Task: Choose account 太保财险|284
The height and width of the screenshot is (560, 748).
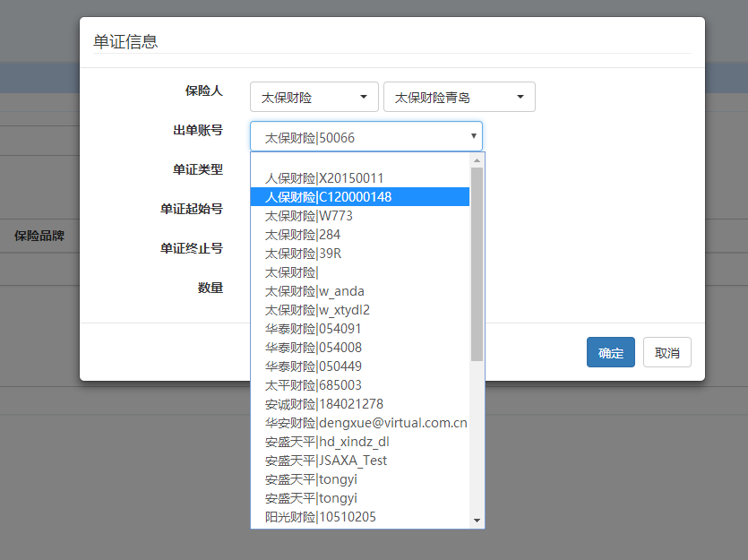Action: click(x=360, y=235)
